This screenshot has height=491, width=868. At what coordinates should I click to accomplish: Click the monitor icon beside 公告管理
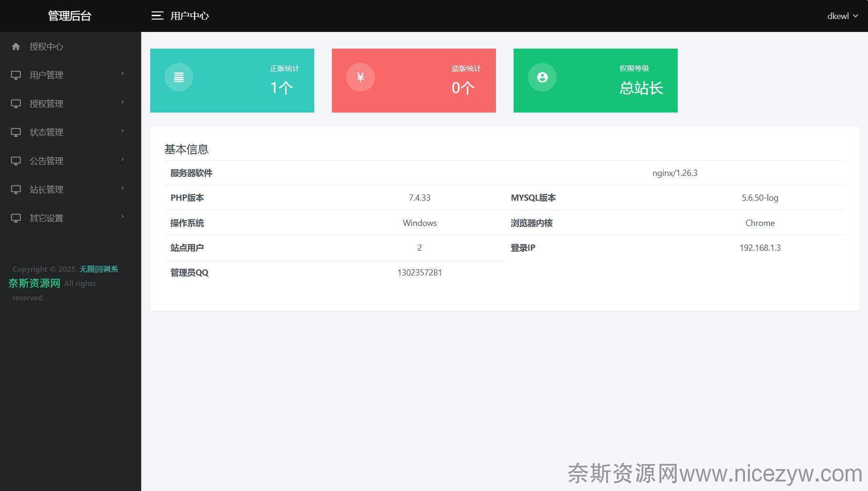pos(16,161)
